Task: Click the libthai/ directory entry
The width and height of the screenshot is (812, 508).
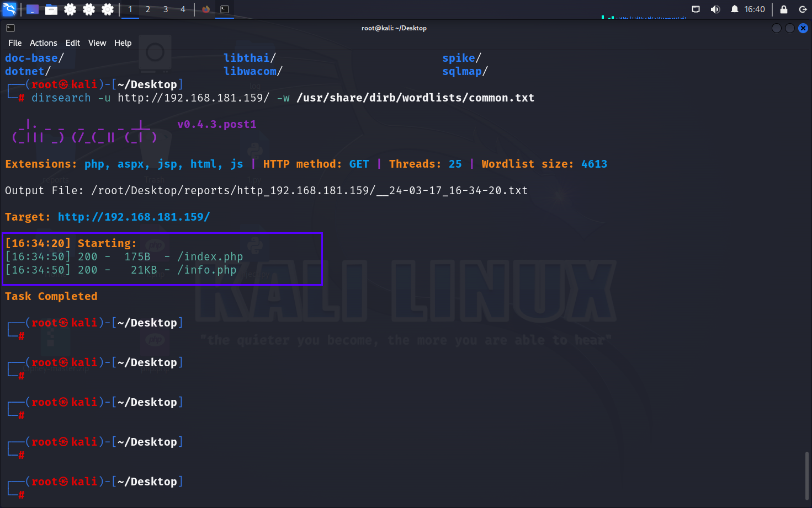Action: 250,58
